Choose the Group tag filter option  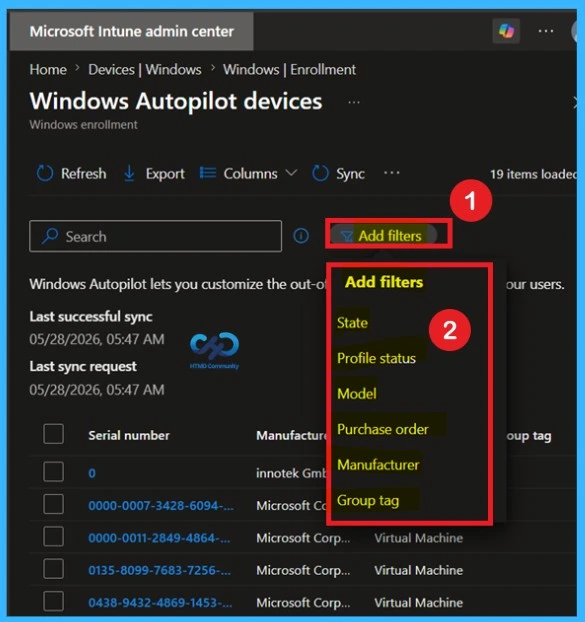[x=368, y=501]
